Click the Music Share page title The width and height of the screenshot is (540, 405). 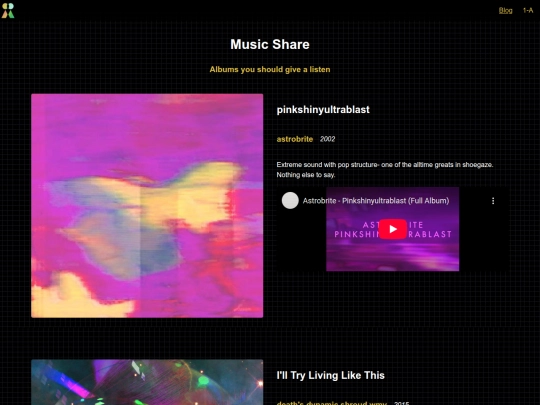[x=270, y=44]
